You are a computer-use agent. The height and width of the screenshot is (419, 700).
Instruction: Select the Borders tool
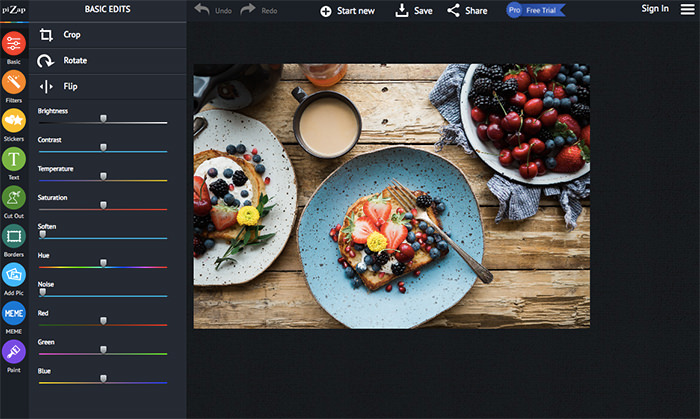pyautogui.click(x=14, y=236)
